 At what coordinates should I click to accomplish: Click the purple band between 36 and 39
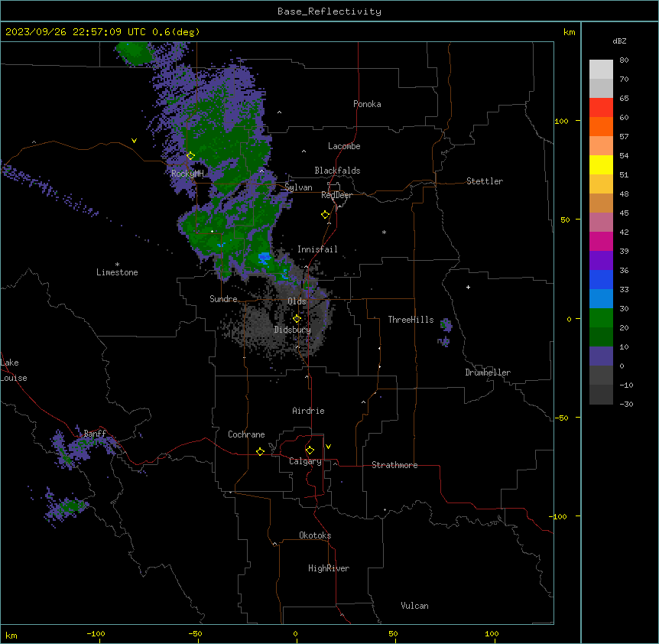click(601, 261)
